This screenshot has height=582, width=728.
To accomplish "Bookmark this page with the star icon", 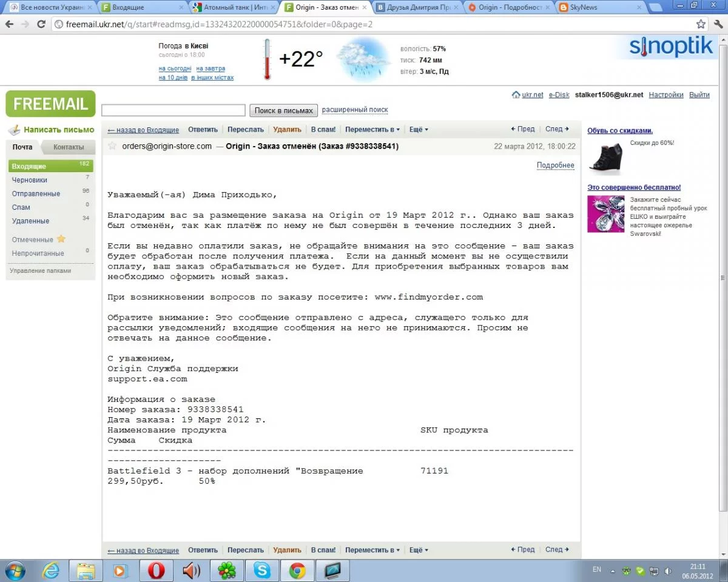I will click(x=701, y=24).
